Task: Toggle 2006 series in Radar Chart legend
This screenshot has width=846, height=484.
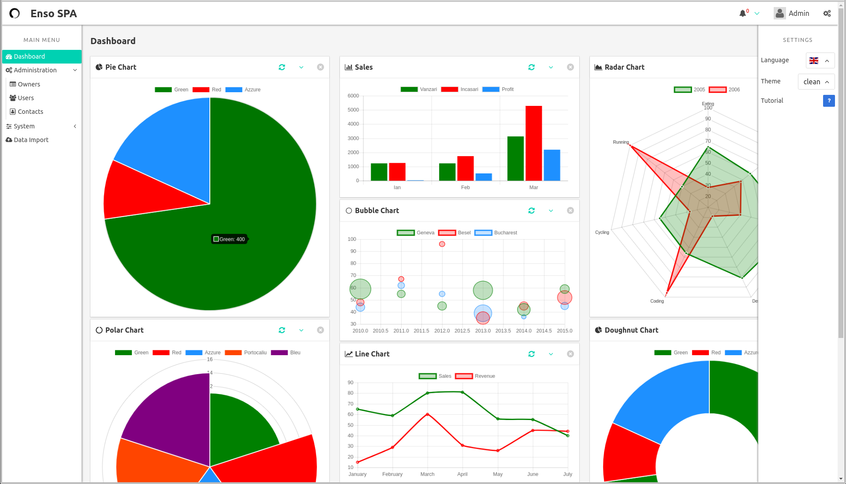Action: click(x=725, y=90)
